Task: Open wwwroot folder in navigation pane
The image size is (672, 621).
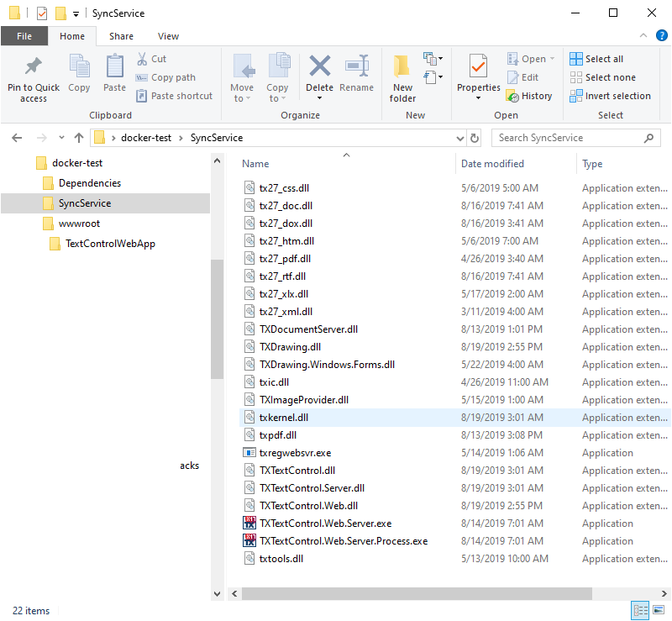Action: [x=79, y=224]
